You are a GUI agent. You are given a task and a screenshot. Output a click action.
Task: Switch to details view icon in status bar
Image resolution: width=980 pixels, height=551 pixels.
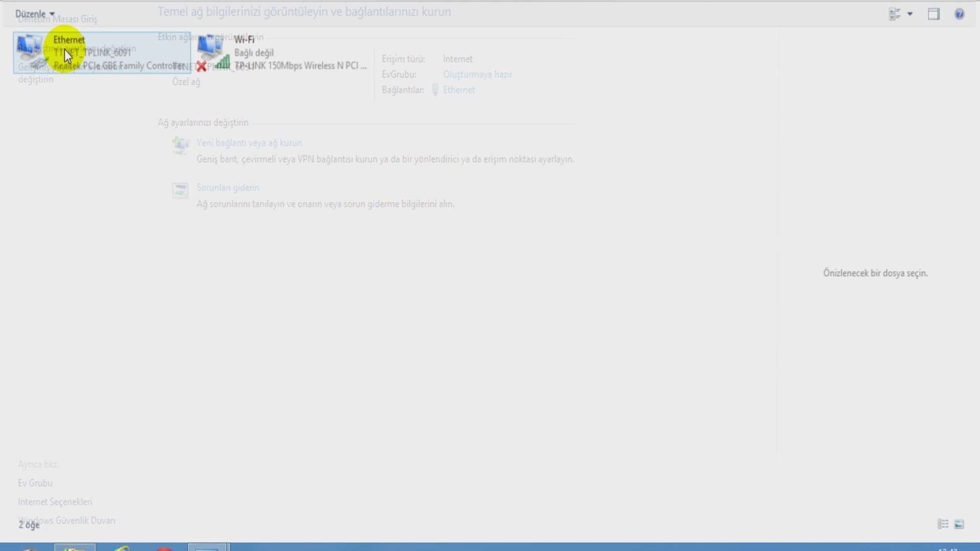(x=943, y=524)
